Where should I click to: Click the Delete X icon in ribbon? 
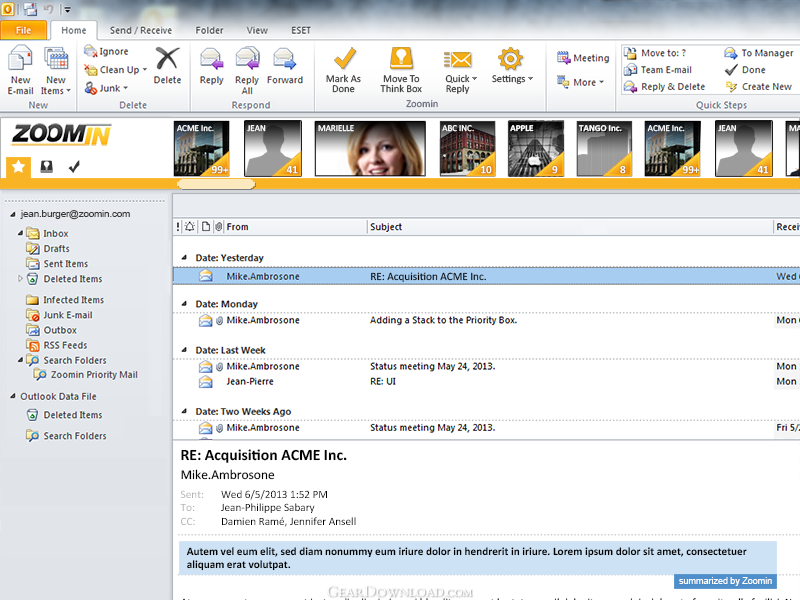pyautogui.click(x=167, y=60)
